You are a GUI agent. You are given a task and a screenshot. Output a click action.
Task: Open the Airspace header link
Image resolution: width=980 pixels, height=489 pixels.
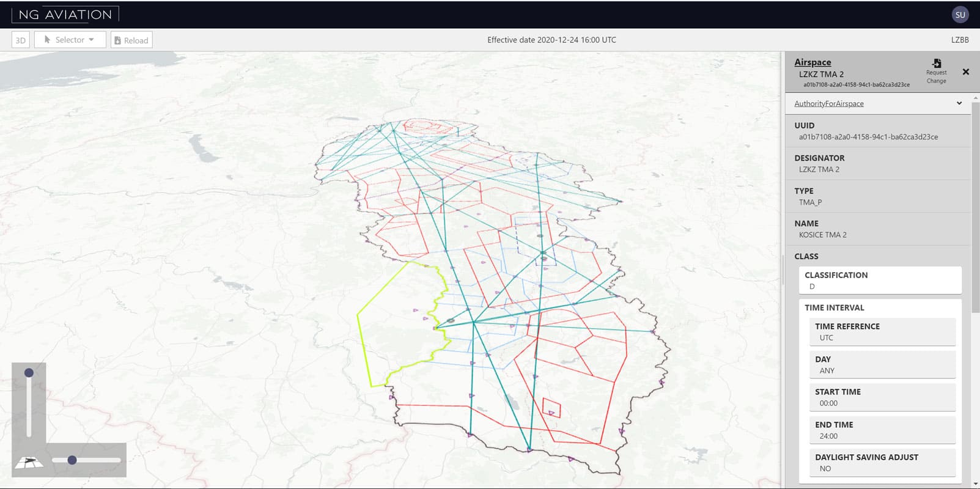[x=812, y=62]
